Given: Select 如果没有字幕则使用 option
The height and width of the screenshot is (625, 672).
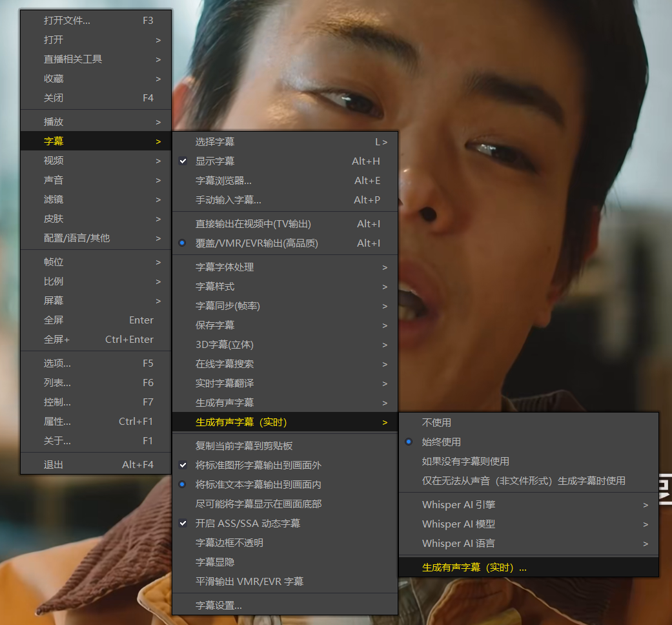Looking at the screenshot, I should point(529,461).
